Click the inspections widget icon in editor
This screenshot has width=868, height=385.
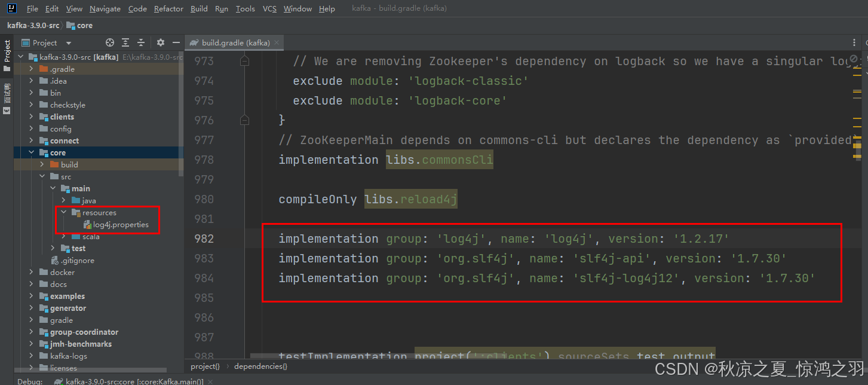[854, 59]
